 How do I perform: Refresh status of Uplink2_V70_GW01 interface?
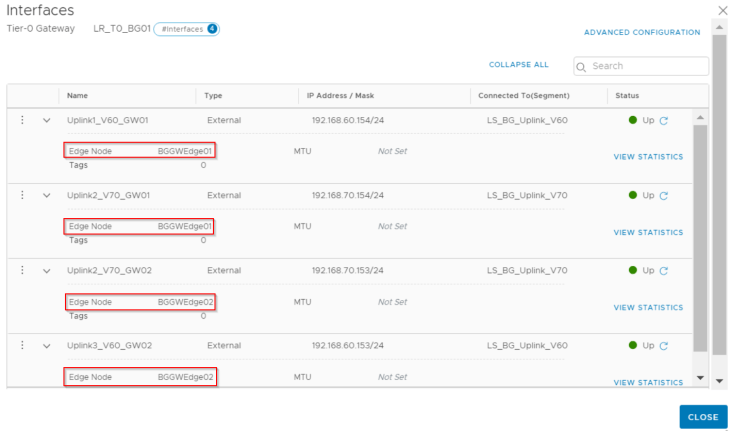(x=663, y=195)
